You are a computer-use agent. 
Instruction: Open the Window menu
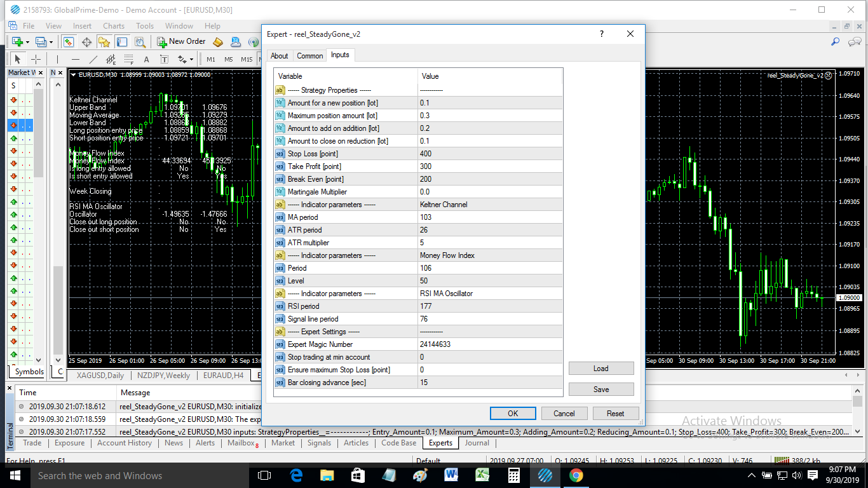(179, 26)
